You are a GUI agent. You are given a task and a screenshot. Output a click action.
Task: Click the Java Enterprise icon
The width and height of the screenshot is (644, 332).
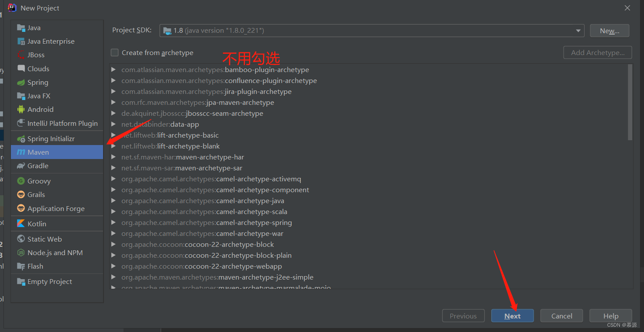(21, 41)
